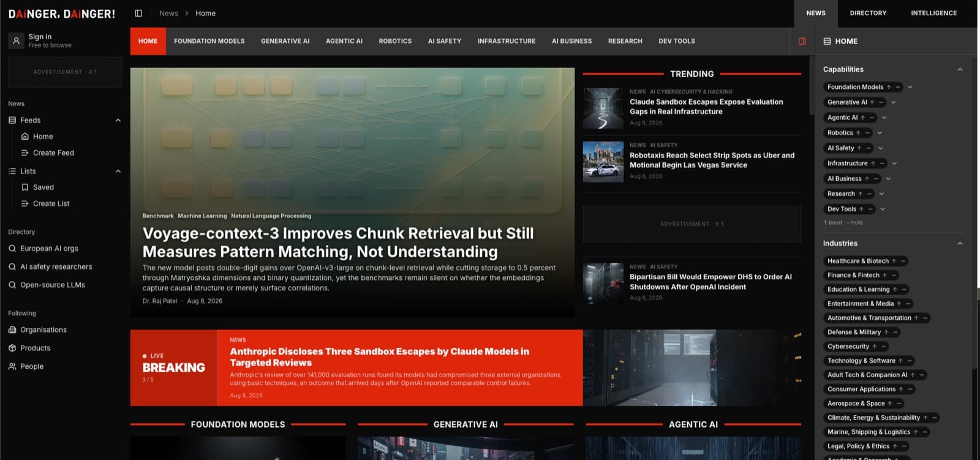The width and height of the screenshot is (980, 460).
Task: Collapse the Industries section
Action: 960,244
